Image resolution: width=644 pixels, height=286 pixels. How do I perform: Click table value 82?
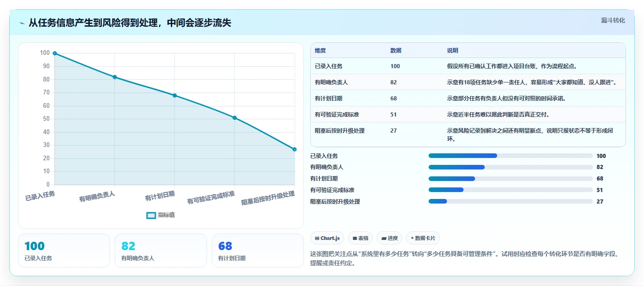pos(394,82)
